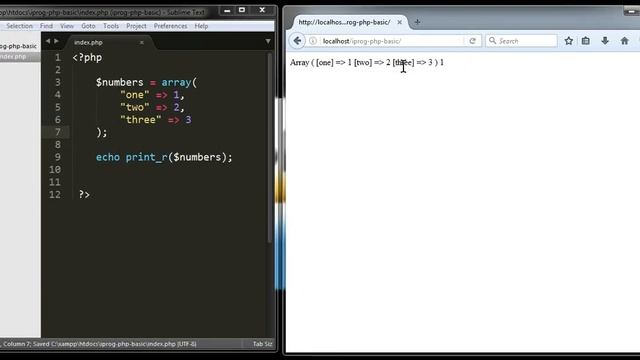
Task: Click line number 7 in the gutter
Action: (x=58, y=132)
